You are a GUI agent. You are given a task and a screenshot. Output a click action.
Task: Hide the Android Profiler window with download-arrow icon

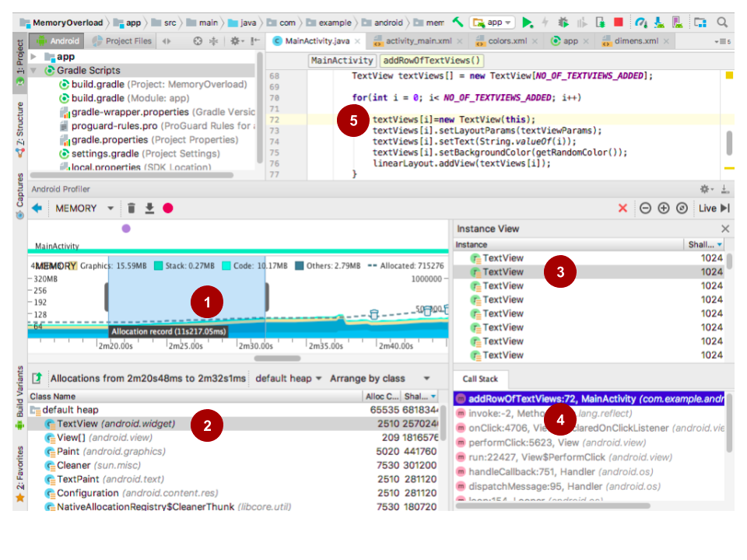[x=725, y=190]
